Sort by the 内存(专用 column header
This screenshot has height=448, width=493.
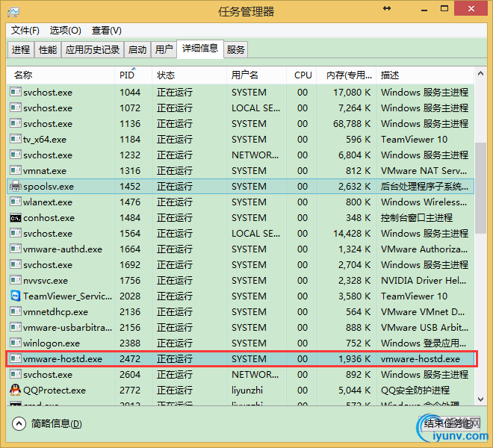coord(346,75)
